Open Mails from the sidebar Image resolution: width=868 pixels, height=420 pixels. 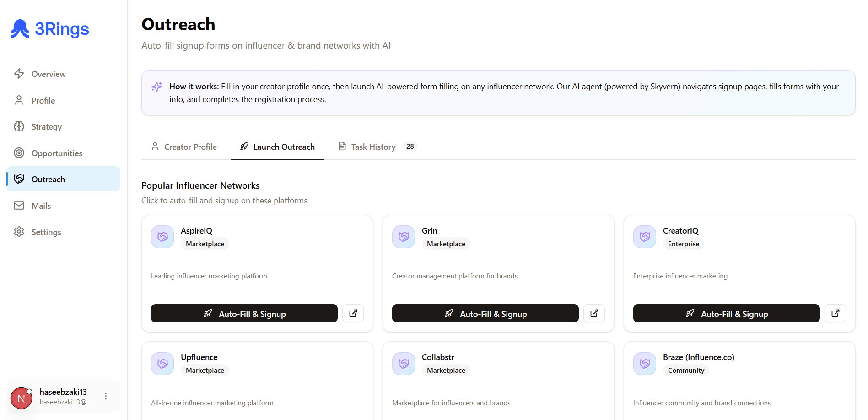(41, 206)
